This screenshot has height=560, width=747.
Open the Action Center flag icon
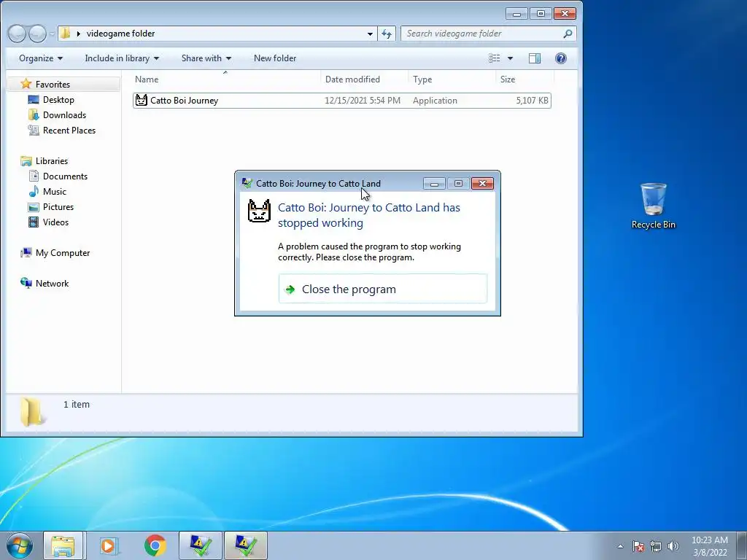pos(638,546)
